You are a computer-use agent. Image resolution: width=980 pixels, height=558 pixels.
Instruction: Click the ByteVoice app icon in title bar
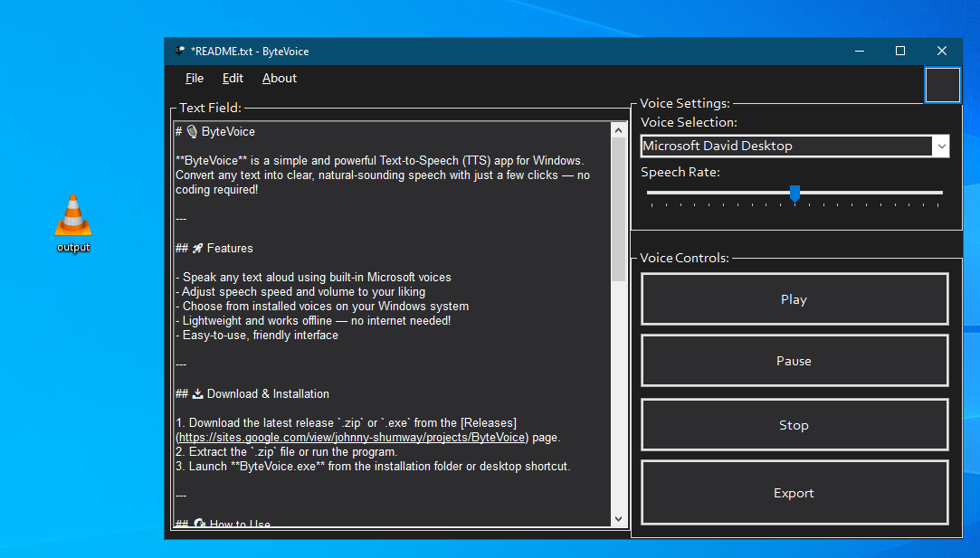(x=180, y=52)
